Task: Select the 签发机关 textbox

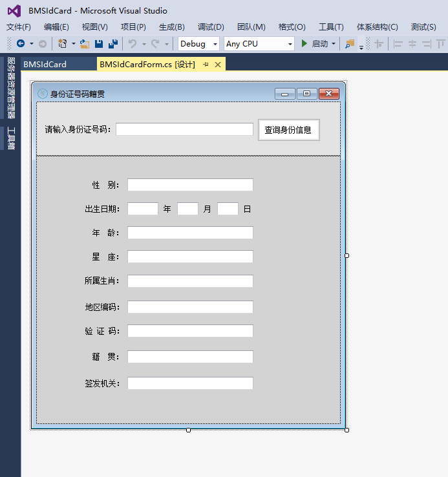Action: (190, 383)
